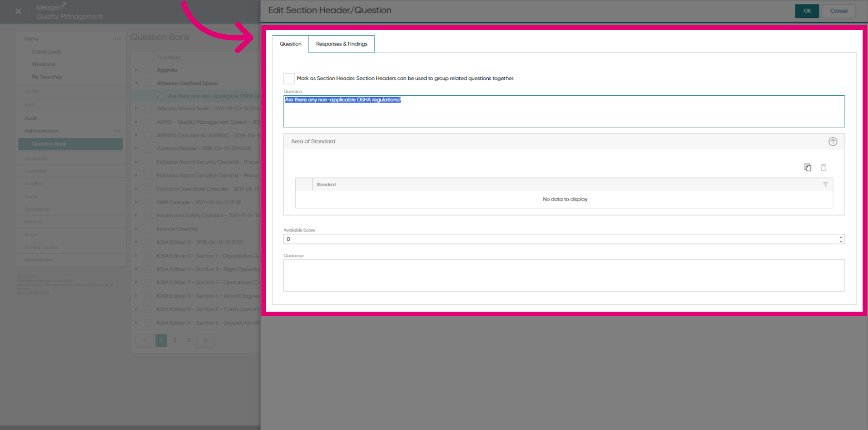Screen dimensions: 868x430
Task: Open the CA/PA sidebar section
Action: tap(31, 92)
